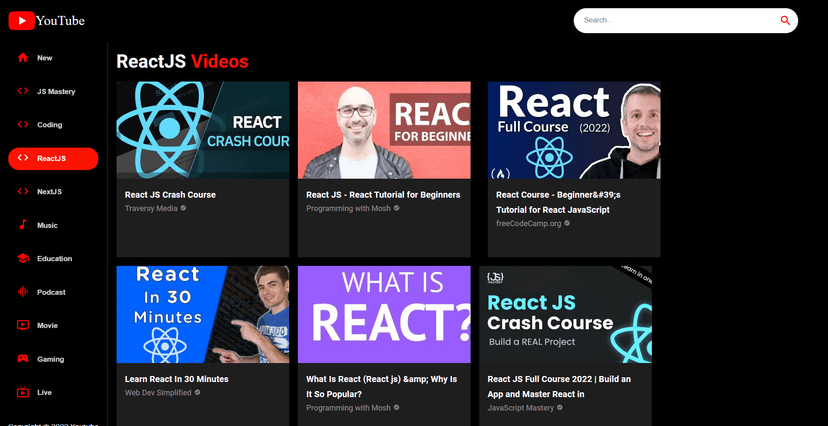Open Programming with Mosh under What Is React
The height and width of the screenshot is (426, 828).
pyautogui.click(x=349, y=408)
